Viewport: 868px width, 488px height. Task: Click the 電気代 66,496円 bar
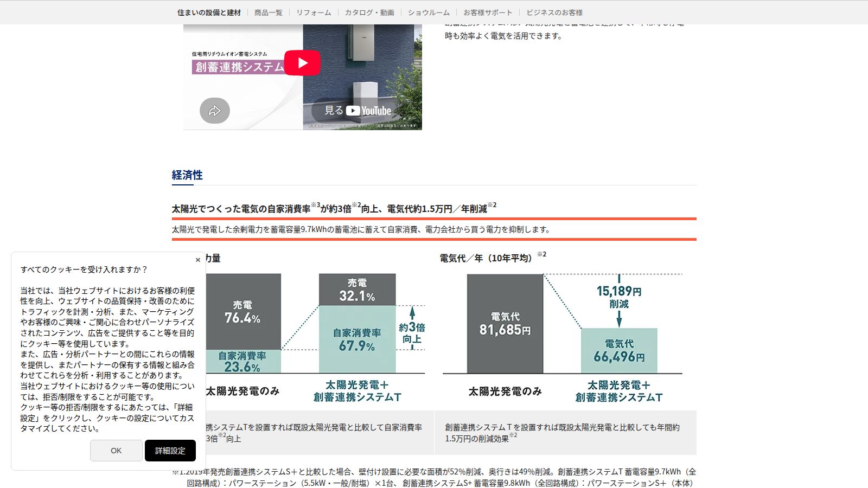[x=619, y=351]
